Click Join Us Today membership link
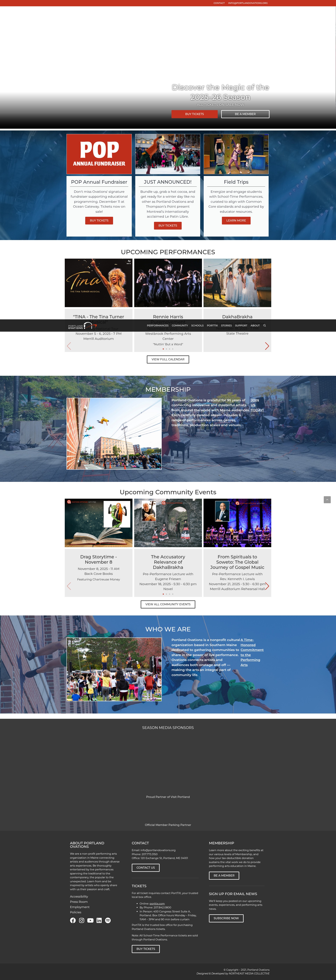 click(257, 405)
